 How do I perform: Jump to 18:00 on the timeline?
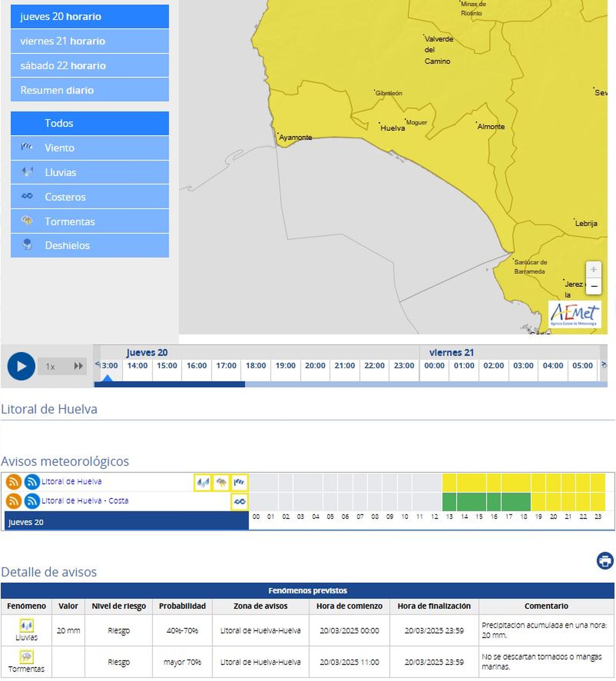coord(256,366)
